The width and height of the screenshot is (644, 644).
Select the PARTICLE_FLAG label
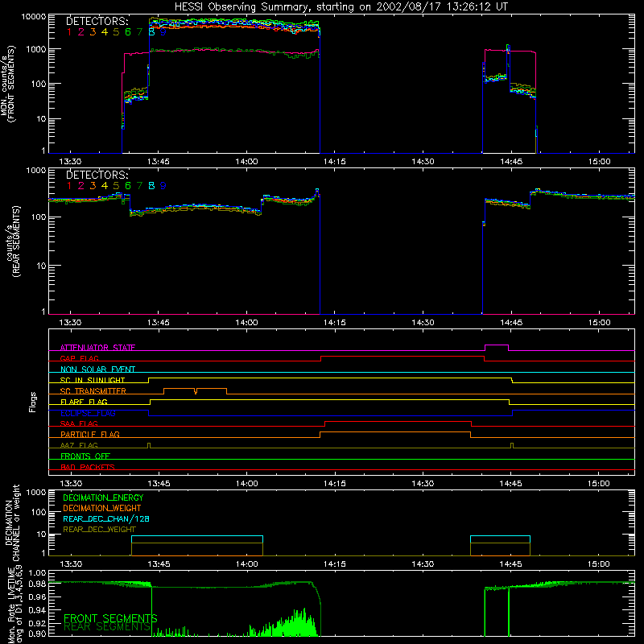(90, 435)
